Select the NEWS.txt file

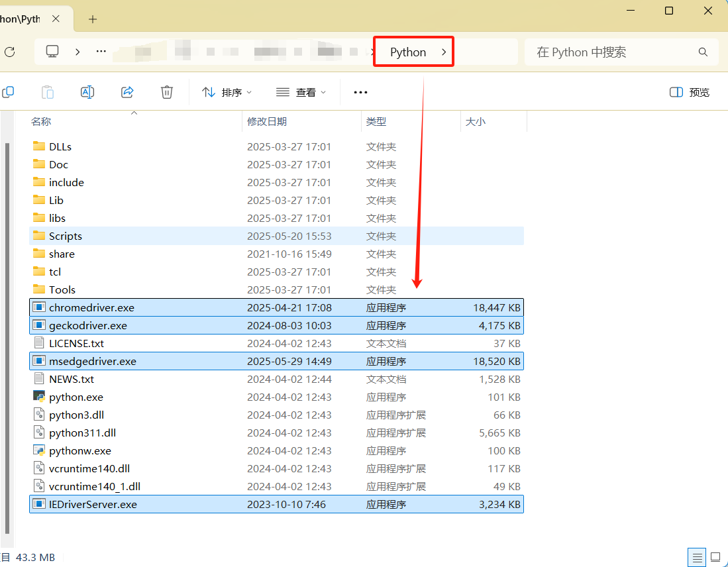tap(276, 379)
